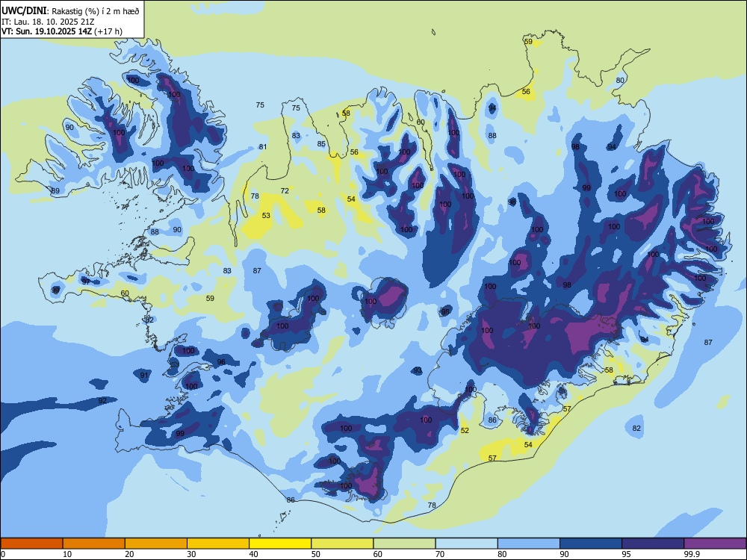Click the map value '89' in the Westfjords

click(55, 191)
